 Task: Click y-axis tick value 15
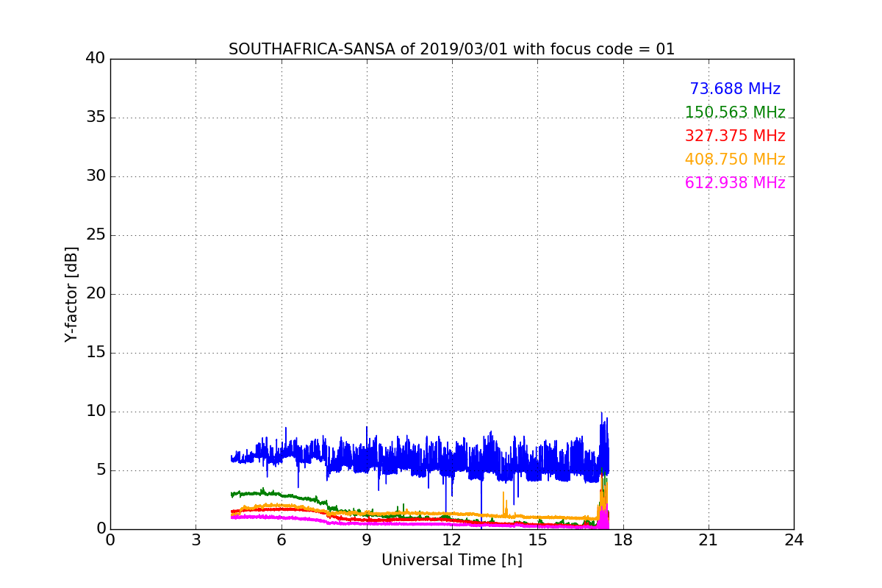96,353
